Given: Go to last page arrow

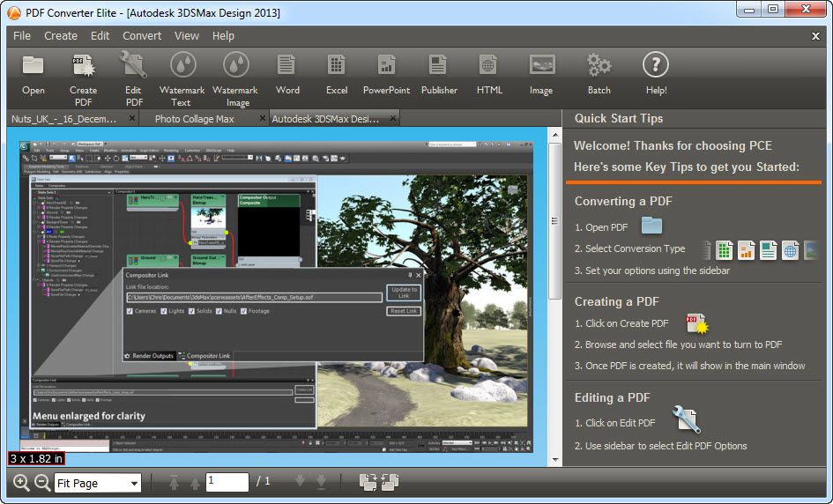Looking at the screenshot, I should [321, 482].
